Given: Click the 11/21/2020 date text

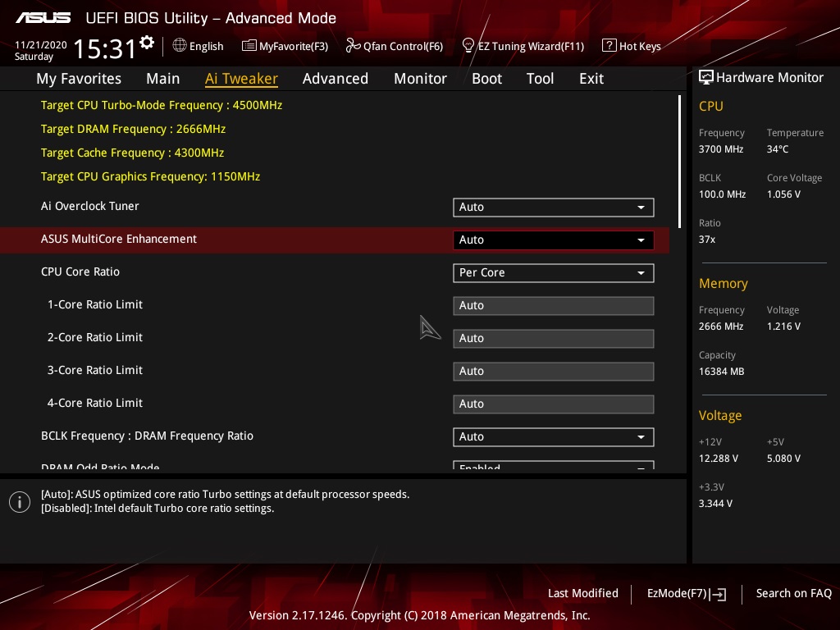Looking at the screenshot, I should pyautogui.click(x=41, y=45).
